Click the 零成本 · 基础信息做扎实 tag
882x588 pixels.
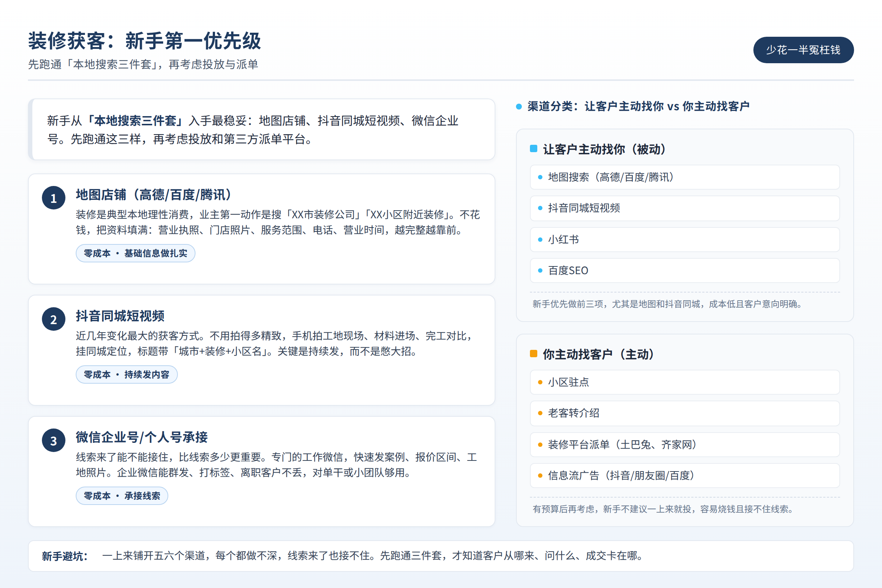point(135,253)
